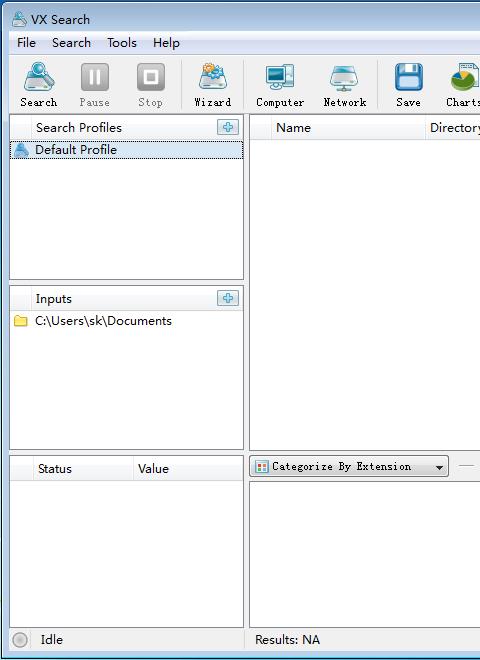Start a search with the Search toolbar icon
Screen dimensions: 480x660
(38, 85)
